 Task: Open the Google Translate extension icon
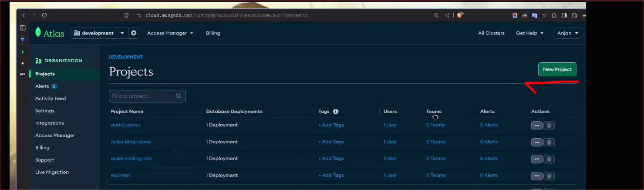(534, 15)
